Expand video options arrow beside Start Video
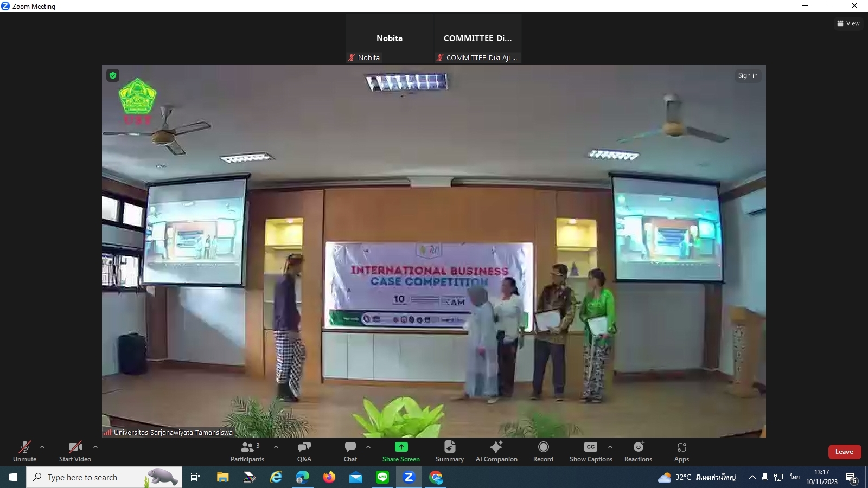Image resolution: width=868 pixels, height=488 pixels. pos(95,447)
